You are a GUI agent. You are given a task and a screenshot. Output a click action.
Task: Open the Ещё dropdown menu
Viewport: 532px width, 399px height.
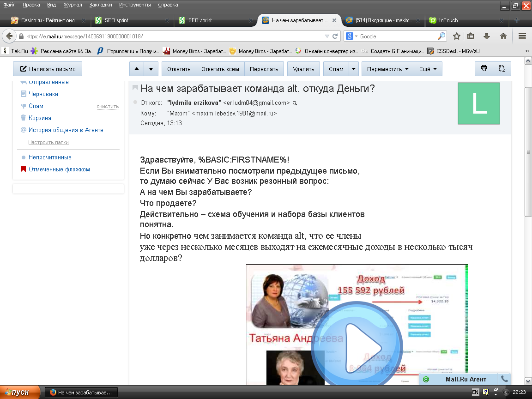(x=428, y=69)
